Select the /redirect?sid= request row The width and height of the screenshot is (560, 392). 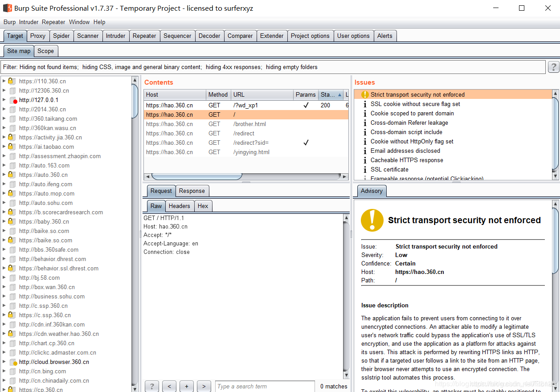246,143
